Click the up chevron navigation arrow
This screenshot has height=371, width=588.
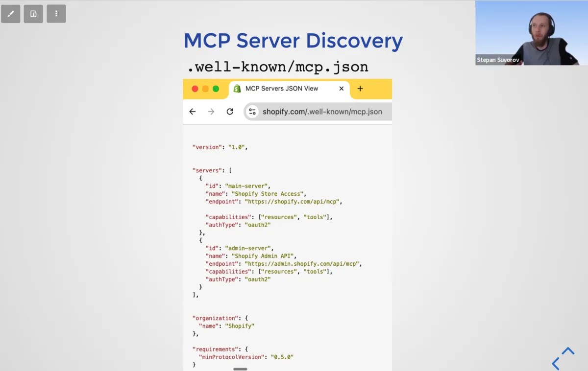[x=568, y=350]
